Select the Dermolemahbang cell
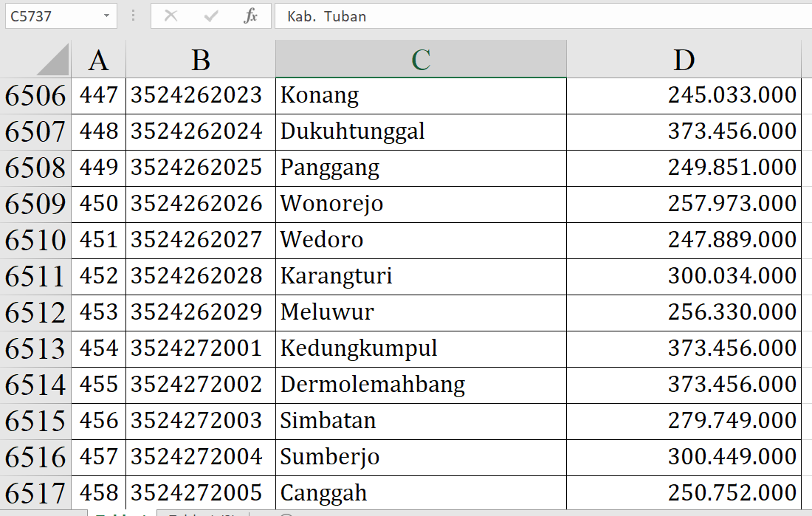Image resolution: width=812 pixels, height=516 pixels. pos(421,385)
